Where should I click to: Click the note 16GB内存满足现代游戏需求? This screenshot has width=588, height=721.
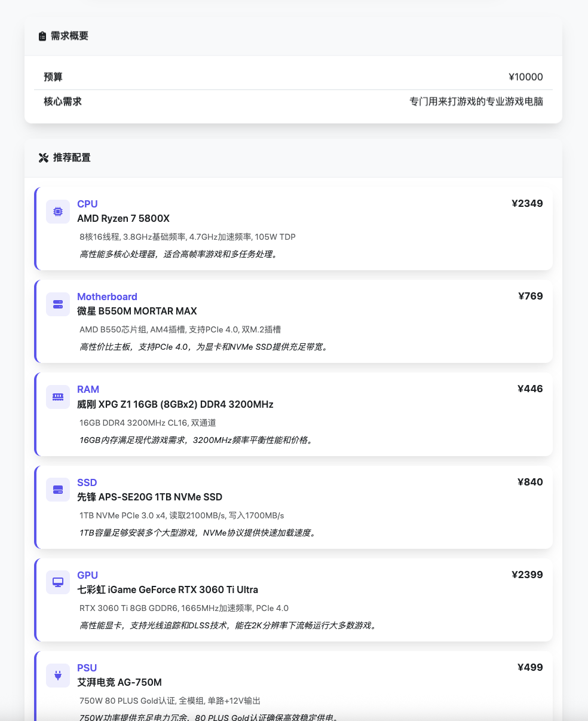tap(197, 440)
